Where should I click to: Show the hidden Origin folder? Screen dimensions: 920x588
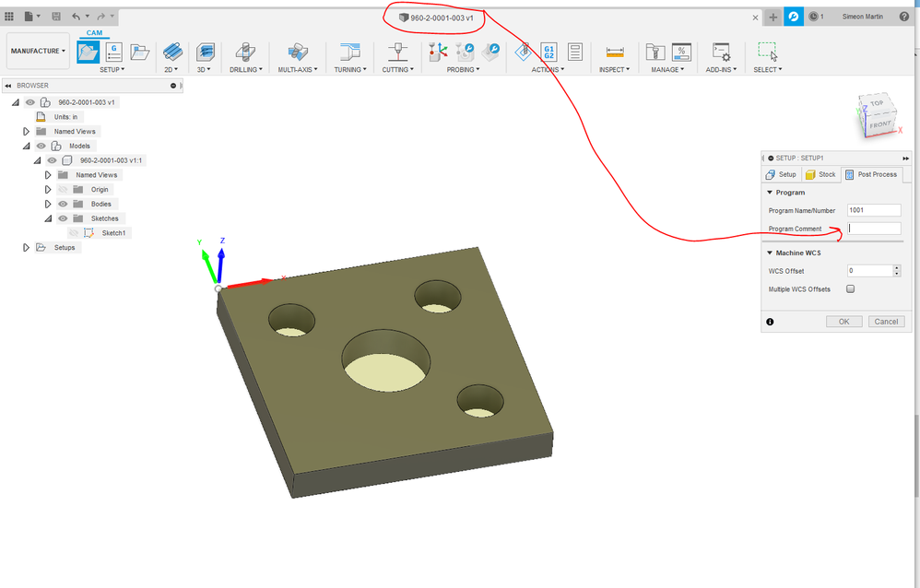click(x=63, y=190)
